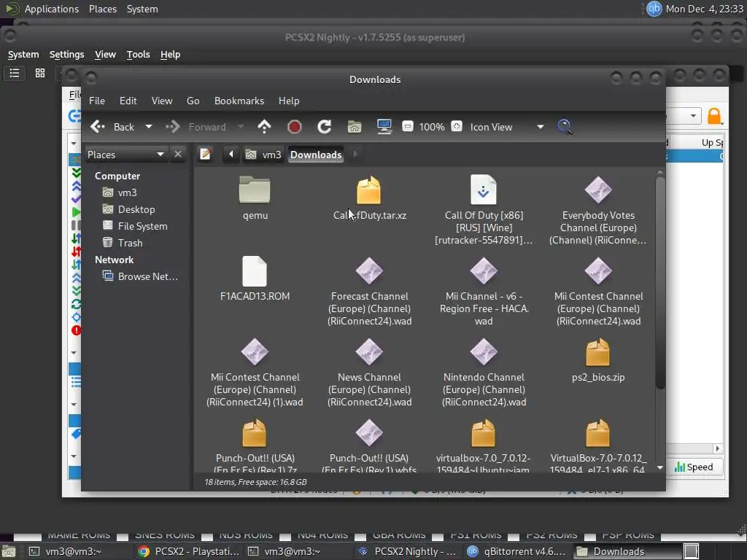Image resolution: width=747 pixels, height=560 pixels.
Task: Open the Places sidebar selector dropdown
Action: (125, 155)
